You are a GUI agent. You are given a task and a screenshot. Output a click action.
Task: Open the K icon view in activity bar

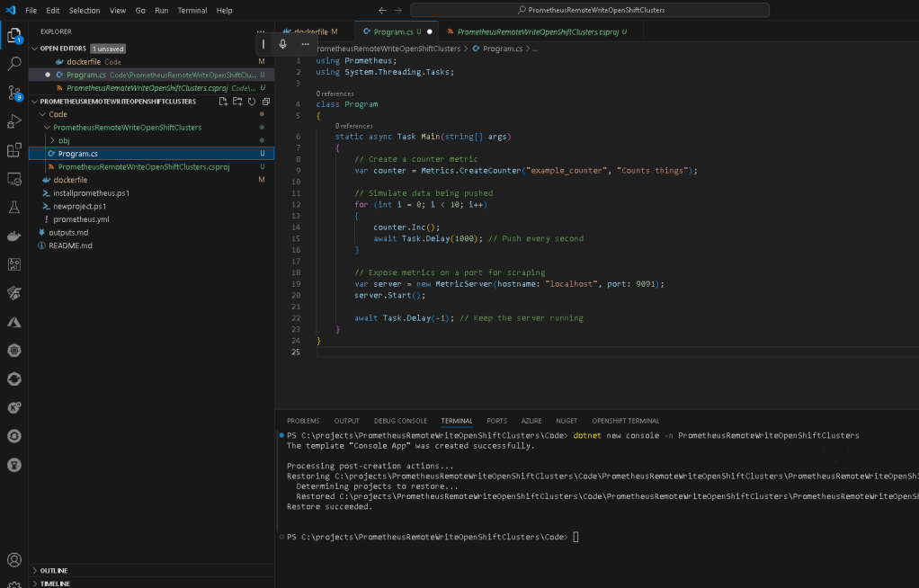point(14,407)
